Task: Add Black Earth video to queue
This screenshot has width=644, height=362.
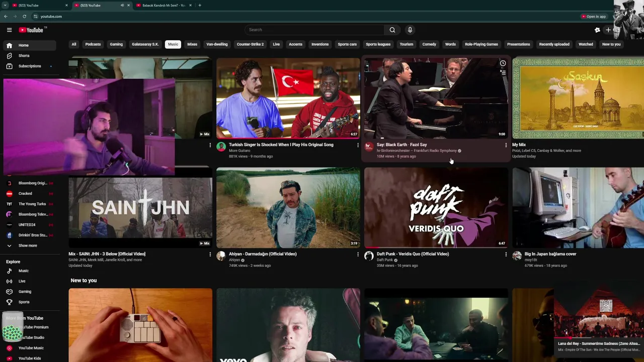Action: click(503, 72)
